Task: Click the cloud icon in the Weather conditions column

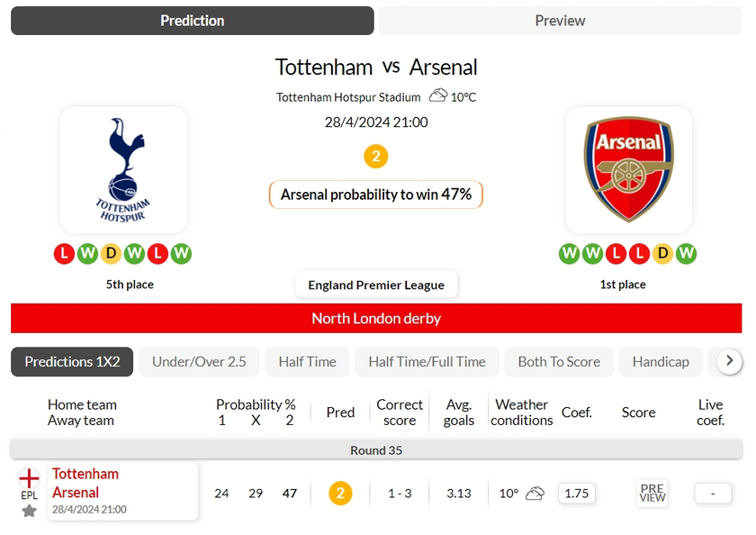Action: pos(535,494)
